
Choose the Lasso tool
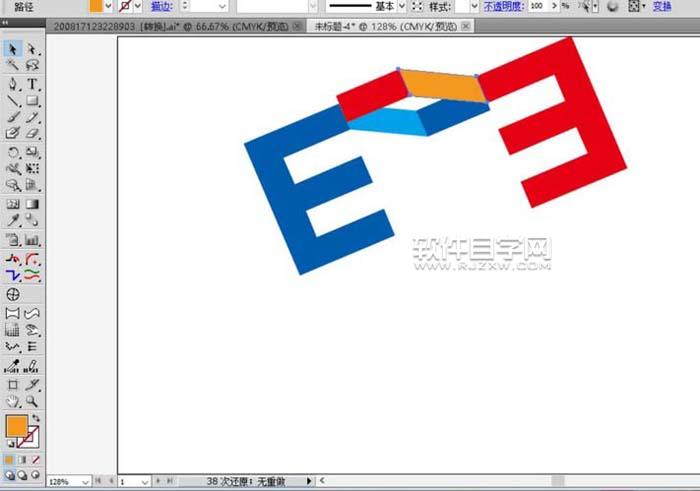tap(33, 65)
